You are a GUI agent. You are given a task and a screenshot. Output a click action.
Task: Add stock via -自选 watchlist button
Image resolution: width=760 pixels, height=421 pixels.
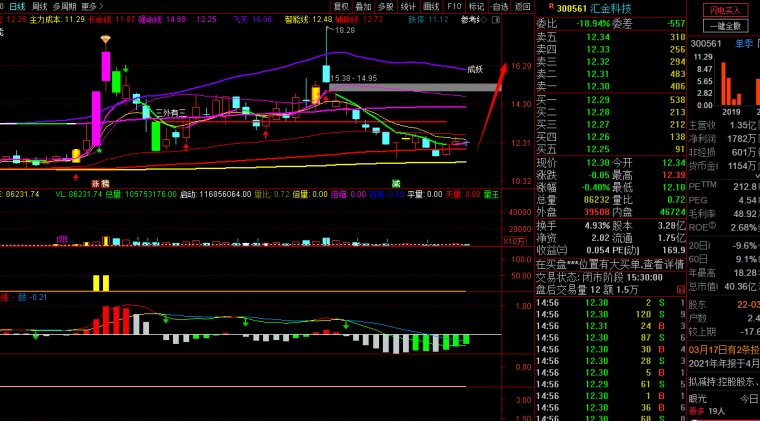pos(499,6)
